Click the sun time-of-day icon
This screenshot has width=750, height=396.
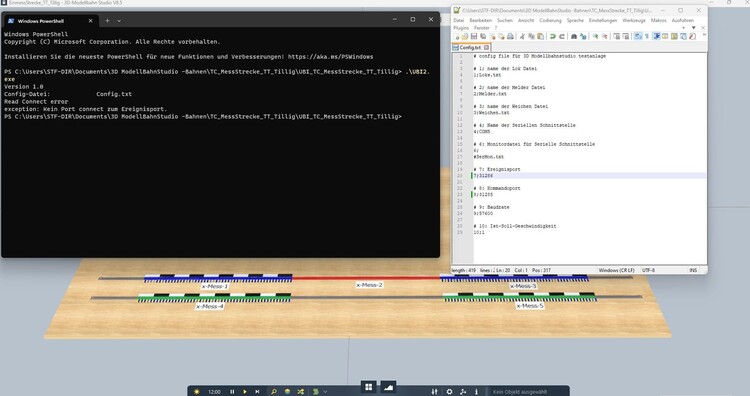[x=197, y=392]
